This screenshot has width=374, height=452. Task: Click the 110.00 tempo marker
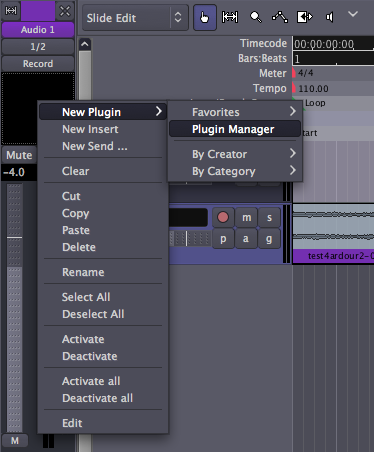pyautogui.click(x=311, y=88)
